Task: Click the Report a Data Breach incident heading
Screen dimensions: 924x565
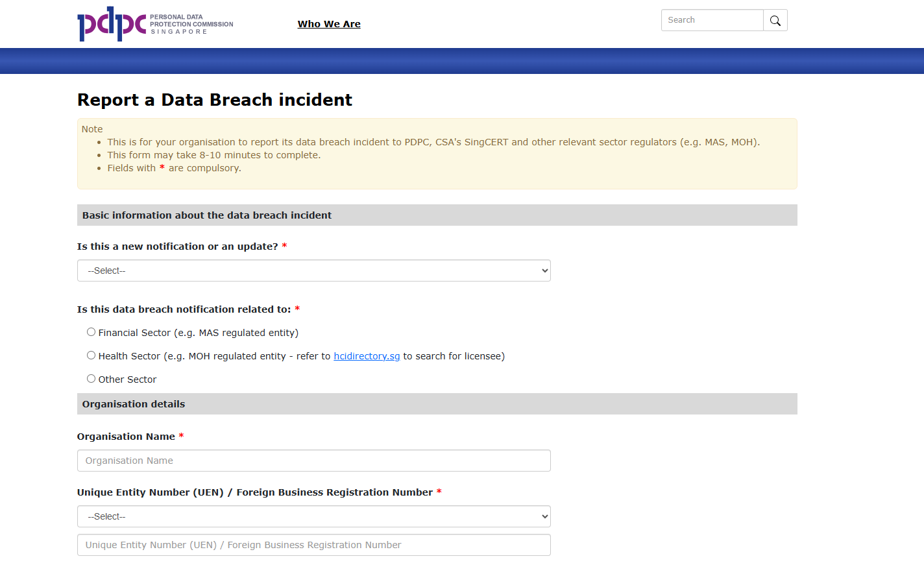Action: point(215,100)
